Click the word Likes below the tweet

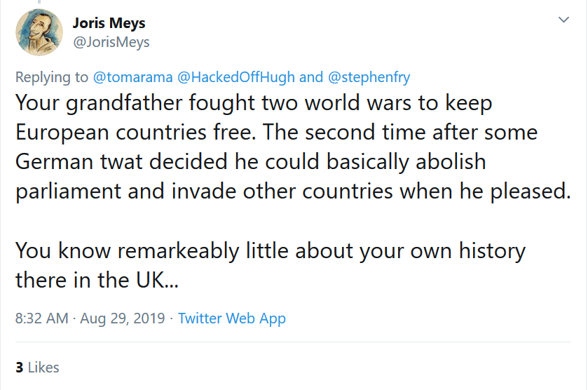pos(43,368)
